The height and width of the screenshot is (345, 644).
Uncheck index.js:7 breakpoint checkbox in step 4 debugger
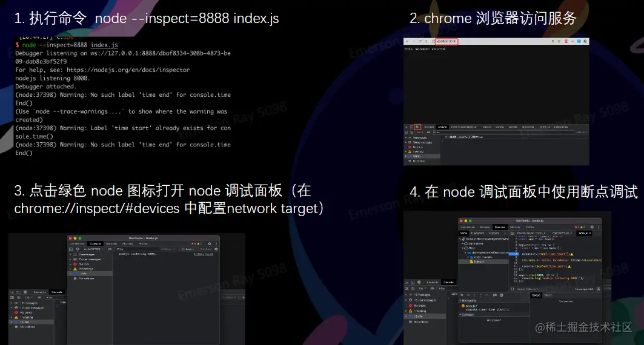(463, 306)
